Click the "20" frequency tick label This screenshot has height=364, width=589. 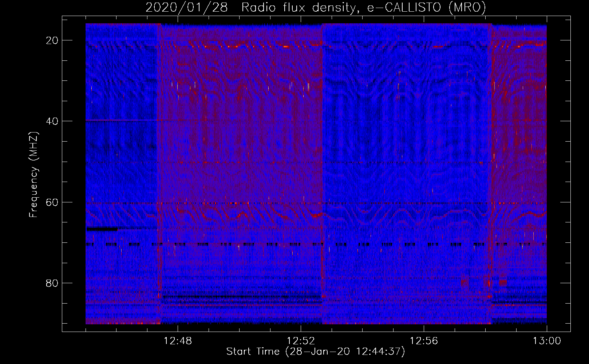(x=52, y=40)
